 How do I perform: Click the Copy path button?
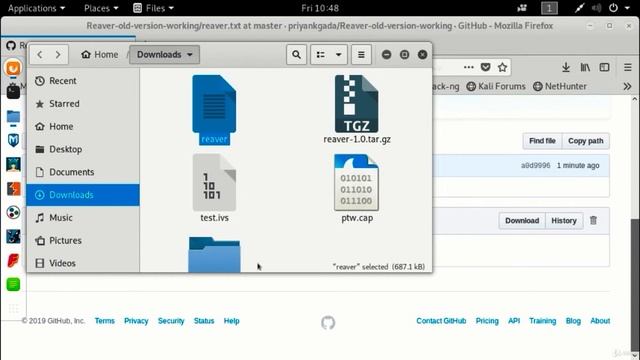tap(586, 141)
